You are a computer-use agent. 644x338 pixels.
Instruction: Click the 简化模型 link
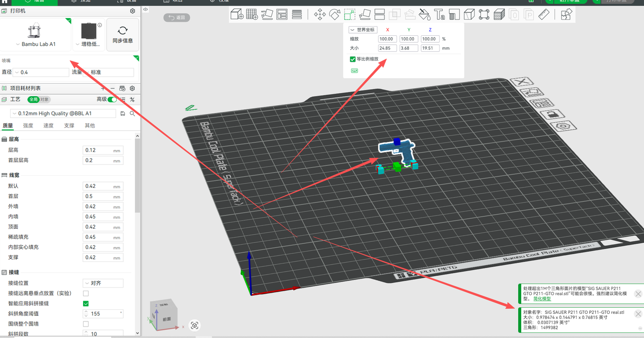pyautogui.click(x=542, y=299)
